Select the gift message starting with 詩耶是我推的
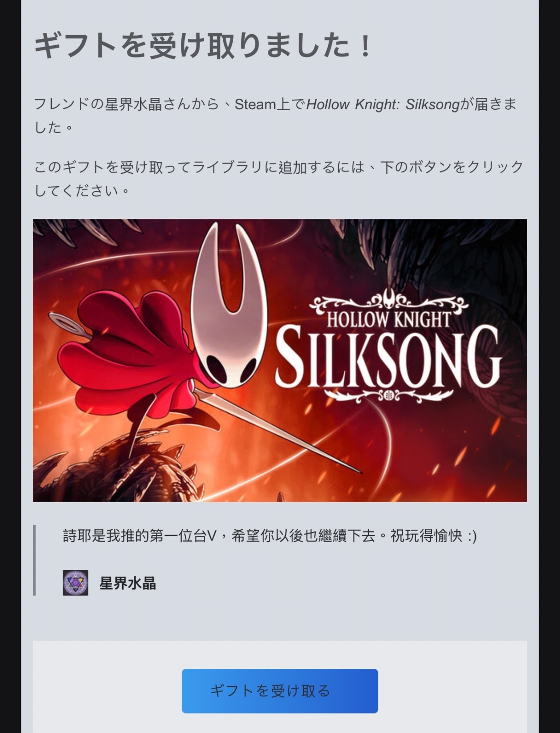 coord(270,536)
